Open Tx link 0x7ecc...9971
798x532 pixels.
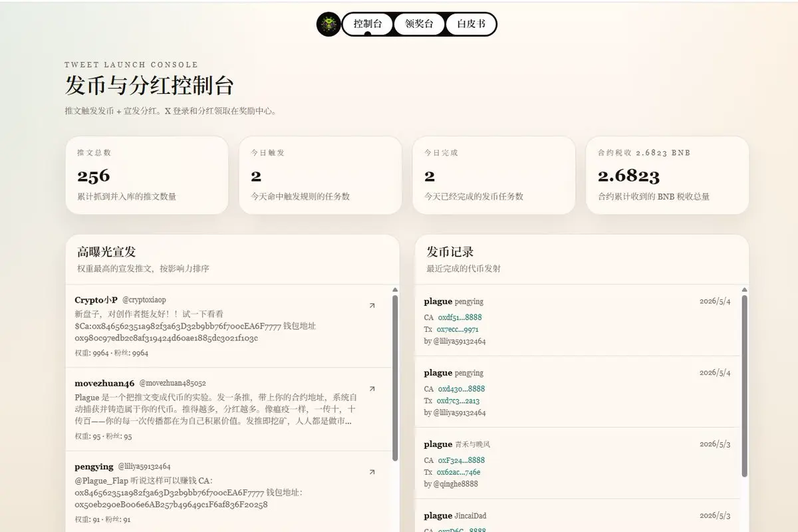pos(458,329)
